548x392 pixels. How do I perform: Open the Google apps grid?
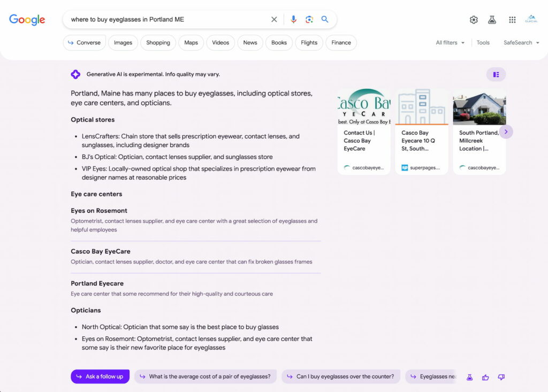pos(512,20)
